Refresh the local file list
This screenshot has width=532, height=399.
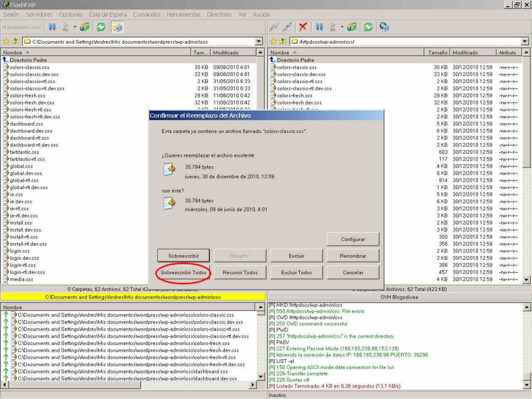click(x=101, y=27)
